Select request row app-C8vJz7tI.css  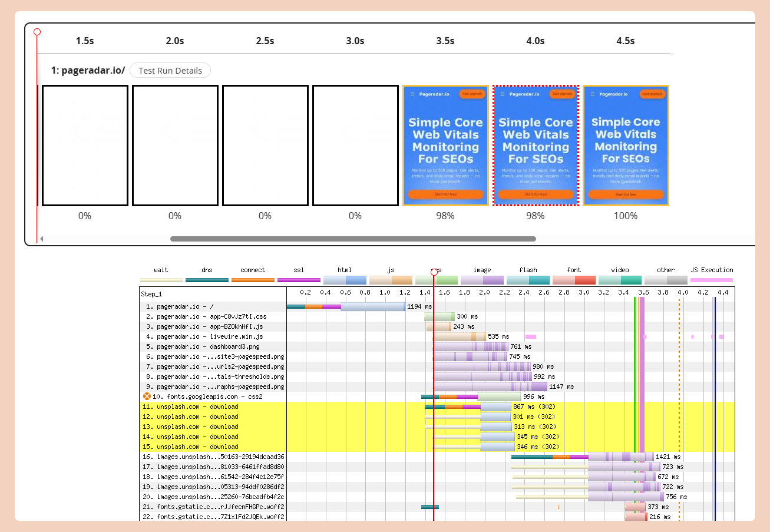[437, 317]
